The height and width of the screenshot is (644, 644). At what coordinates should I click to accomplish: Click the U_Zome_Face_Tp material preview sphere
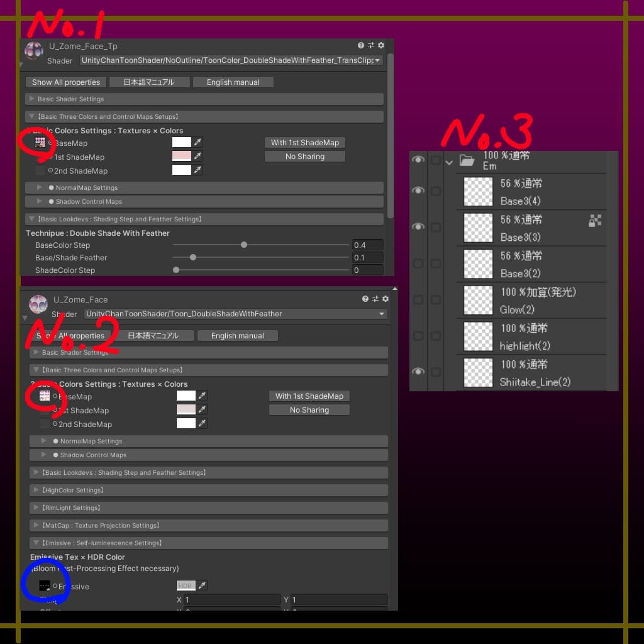tap(34, 50)
